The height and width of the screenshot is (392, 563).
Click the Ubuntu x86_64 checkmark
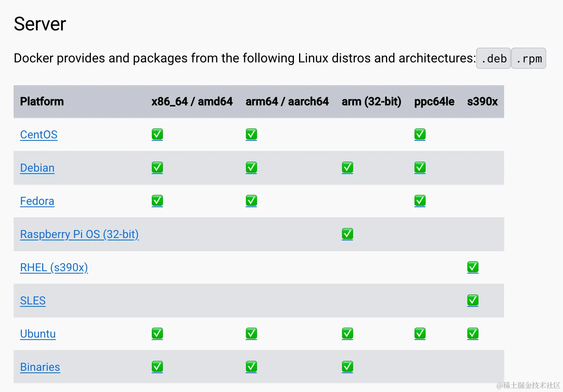click(157, 334)
